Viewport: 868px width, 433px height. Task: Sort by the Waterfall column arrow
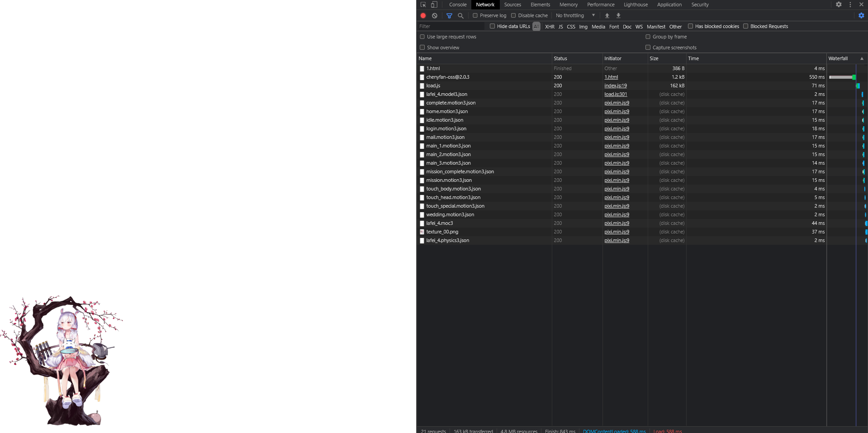click(862, 58)
